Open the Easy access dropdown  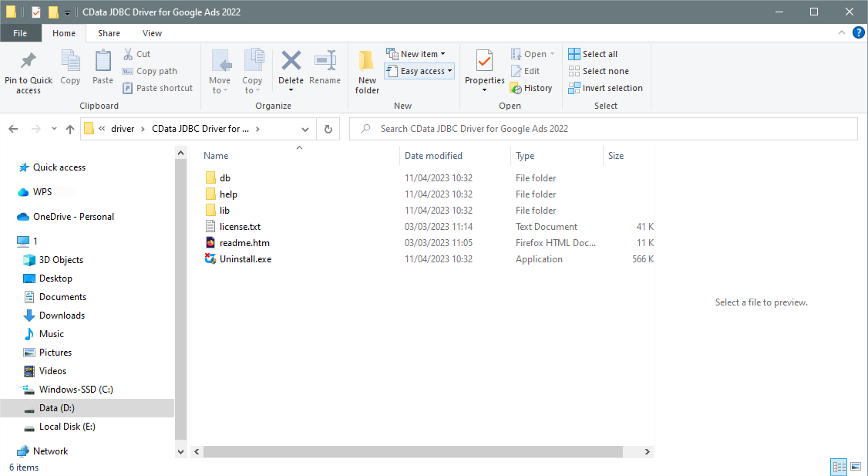(419, 71)
